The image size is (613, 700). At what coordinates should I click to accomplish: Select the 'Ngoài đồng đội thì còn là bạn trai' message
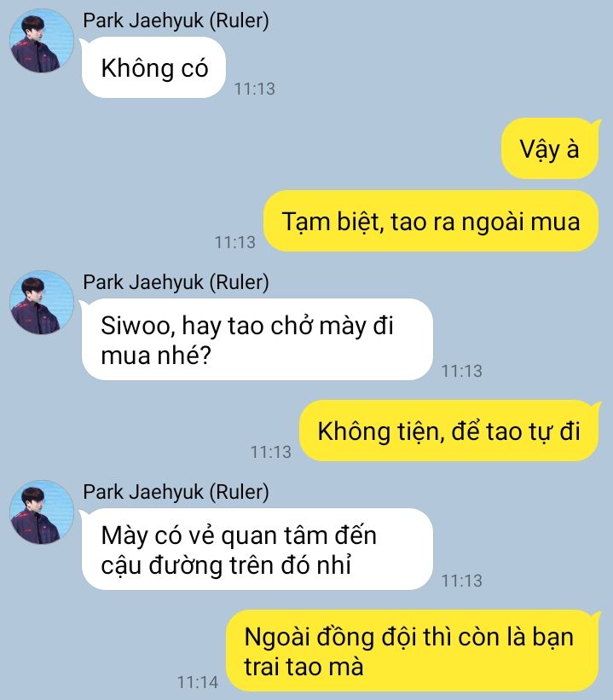[x=412, y=651]
